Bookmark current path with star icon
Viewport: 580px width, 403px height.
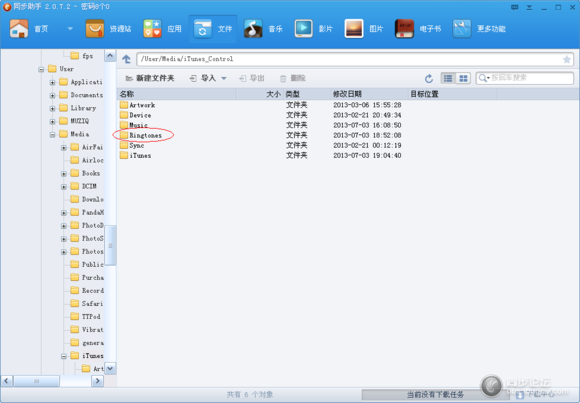coord(567,59)
